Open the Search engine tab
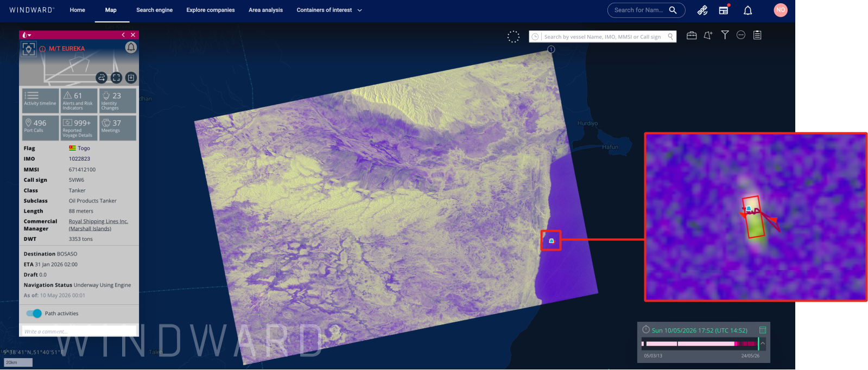The image size is (868, 370). [x=154, y=10]
